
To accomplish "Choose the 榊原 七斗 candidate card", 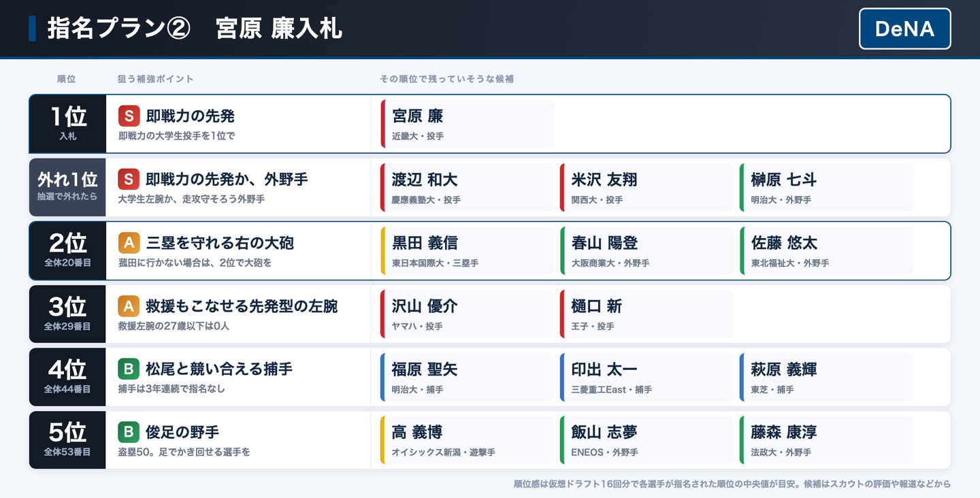I will 826,187.
